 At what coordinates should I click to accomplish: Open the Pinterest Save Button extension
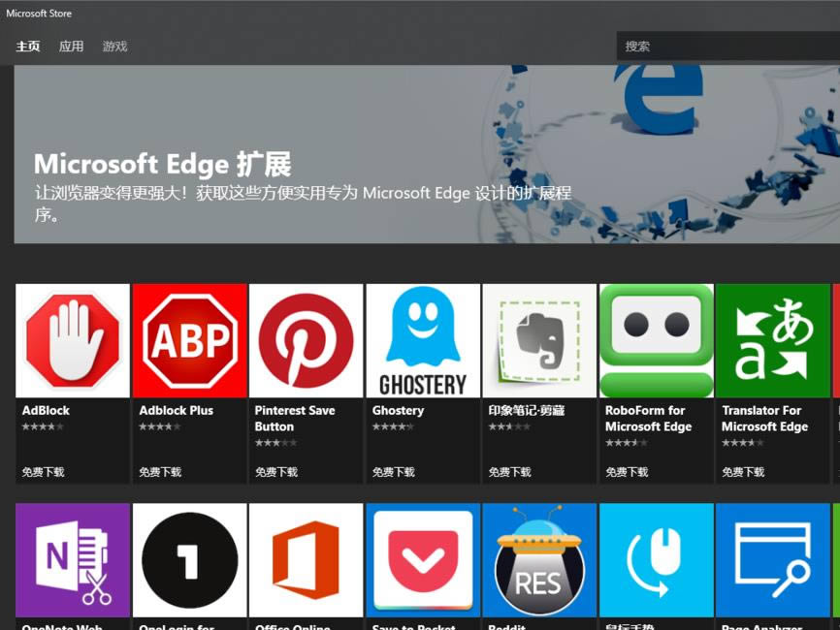[306, 339]
